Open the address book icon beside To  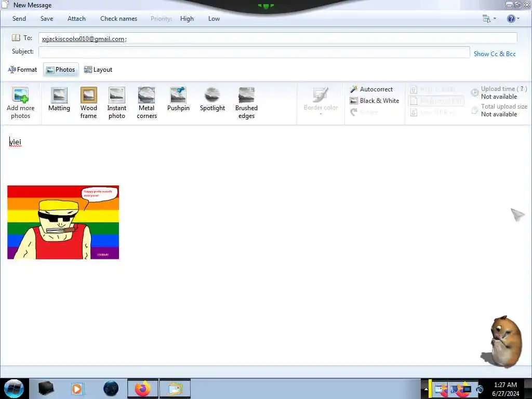tap(16, 37)
